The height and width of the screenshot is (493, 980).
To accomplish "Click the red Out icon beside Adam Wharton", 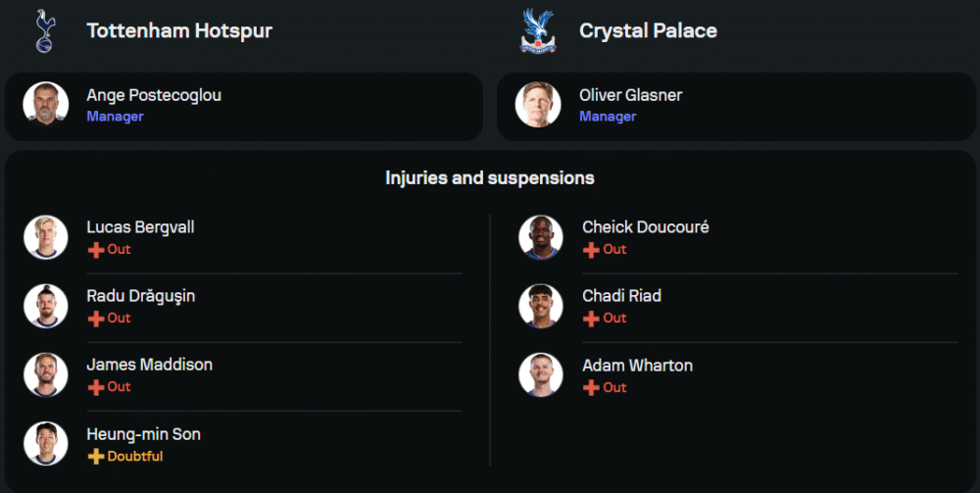I will 590,388.
